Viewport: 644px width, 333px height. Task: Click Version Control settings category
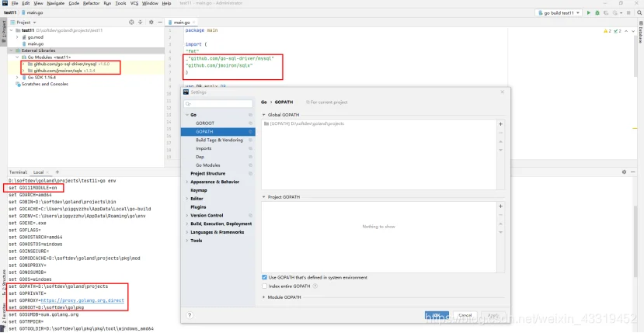207,215
